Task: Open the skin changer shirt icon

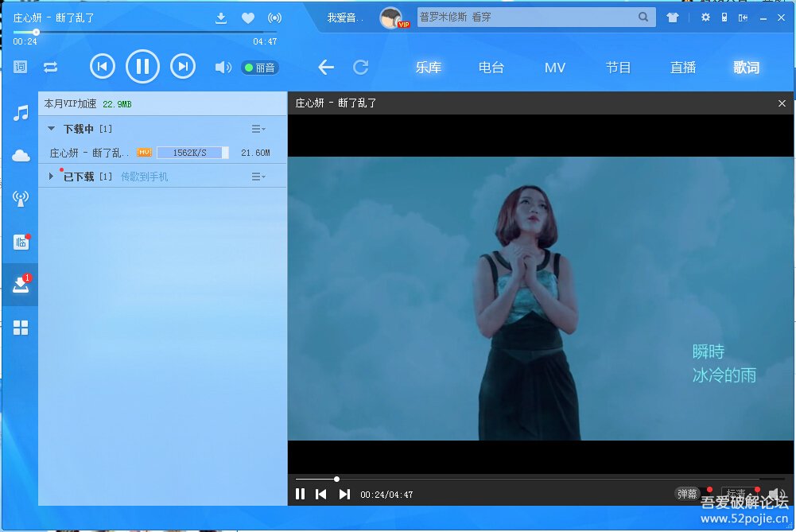Action: tap(673, 17)
